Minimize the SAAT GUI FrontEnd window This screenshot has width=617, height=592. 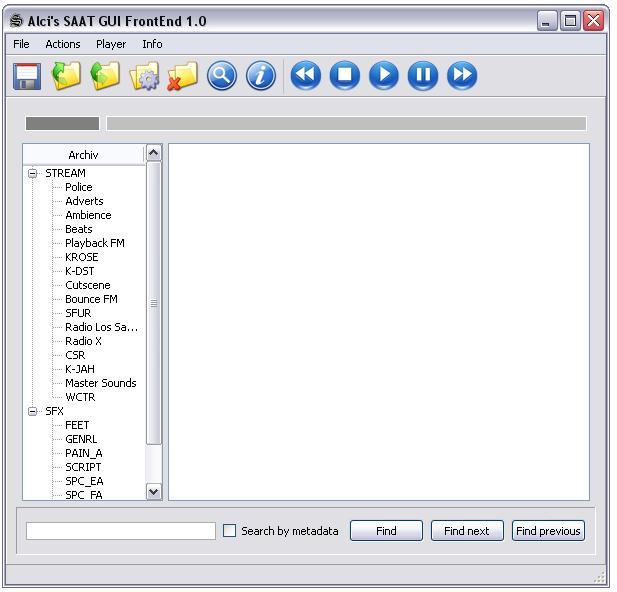pos(547,20)
